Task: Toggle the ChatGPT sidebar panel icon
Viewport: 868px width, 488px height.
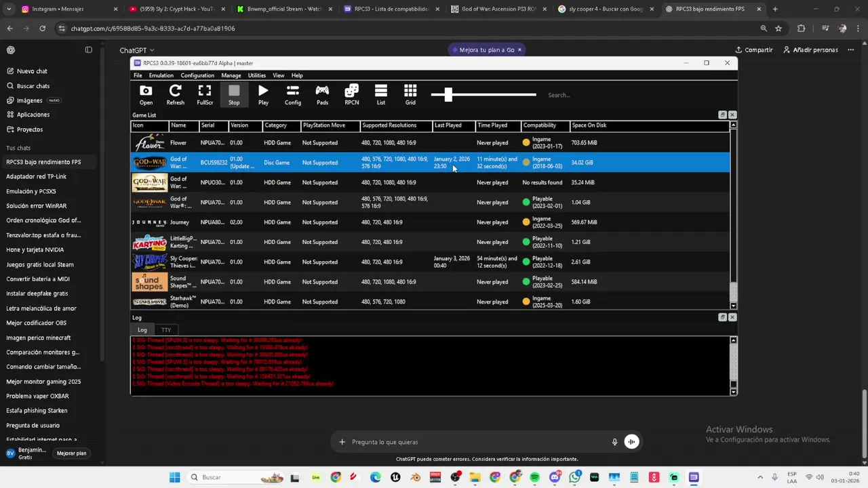Action: [88, 50]
